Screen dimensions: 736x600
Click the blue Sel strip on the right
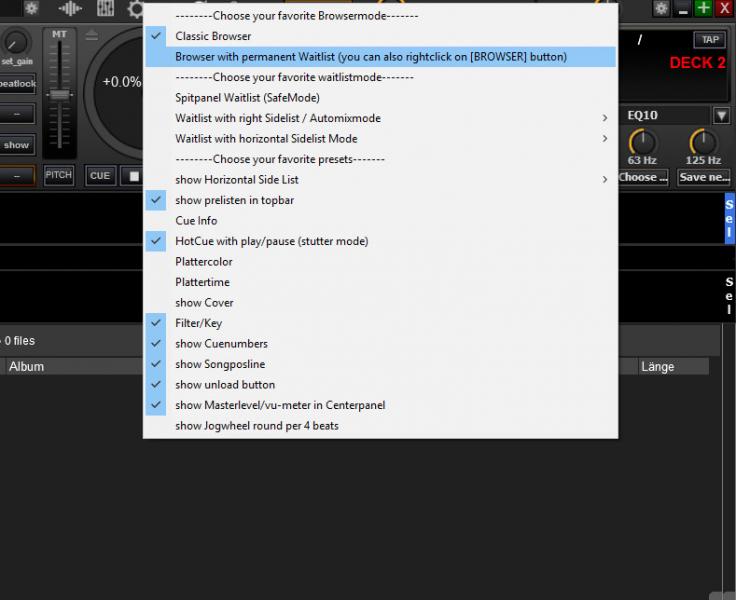coord(729,218)
